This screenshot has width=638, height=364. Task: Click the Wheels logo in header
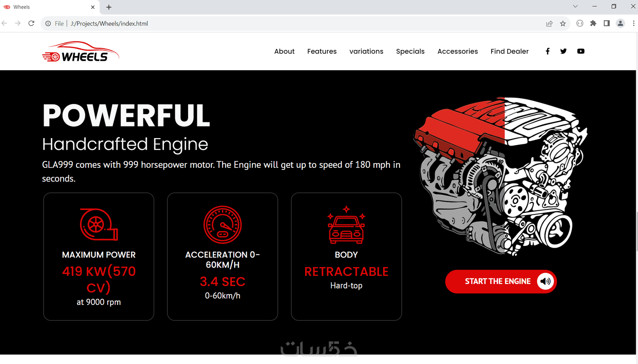(x=80, y=51)
